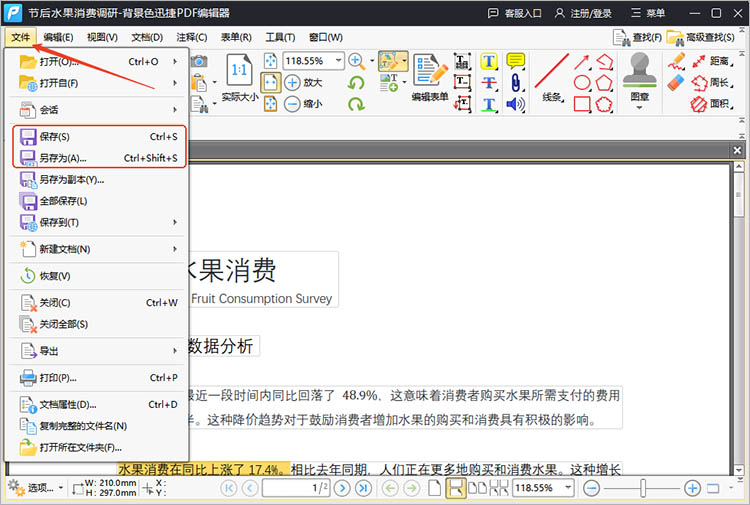Screen dimensions: 750x505
Task: Open the status bar 118.55% zoom dropdown
Action: pos(568,488)
